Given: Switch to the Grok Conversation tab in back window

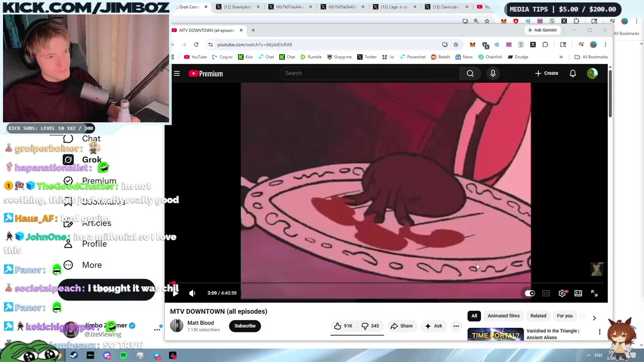Looking at the screenshot, I should (x=190, y=7).
